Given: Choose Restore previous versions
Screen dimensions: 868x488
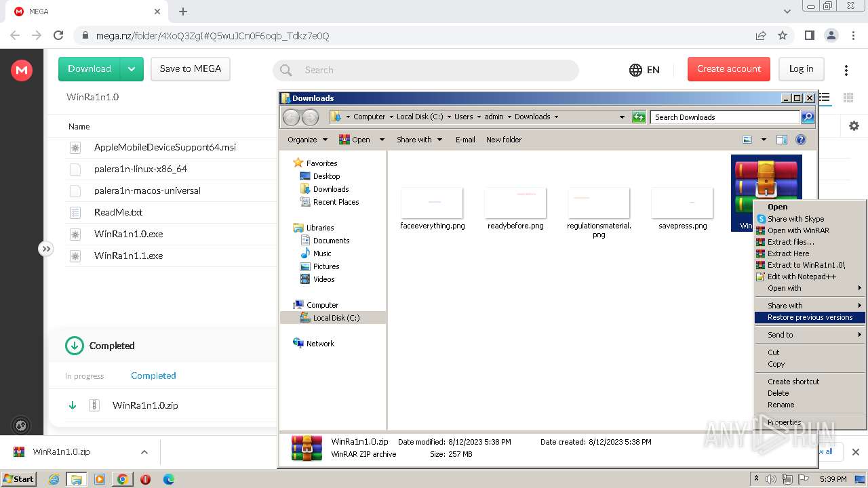Looking at the screenshot, I should pyautogui.click(x=810, y=317).
